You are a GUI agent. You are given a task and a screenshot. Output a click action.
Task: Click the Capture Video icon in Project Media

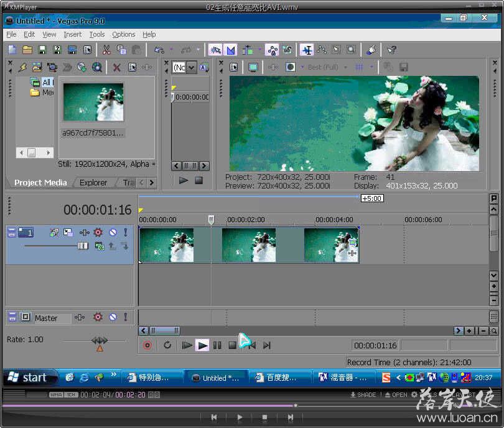click(x=52, y=67)
